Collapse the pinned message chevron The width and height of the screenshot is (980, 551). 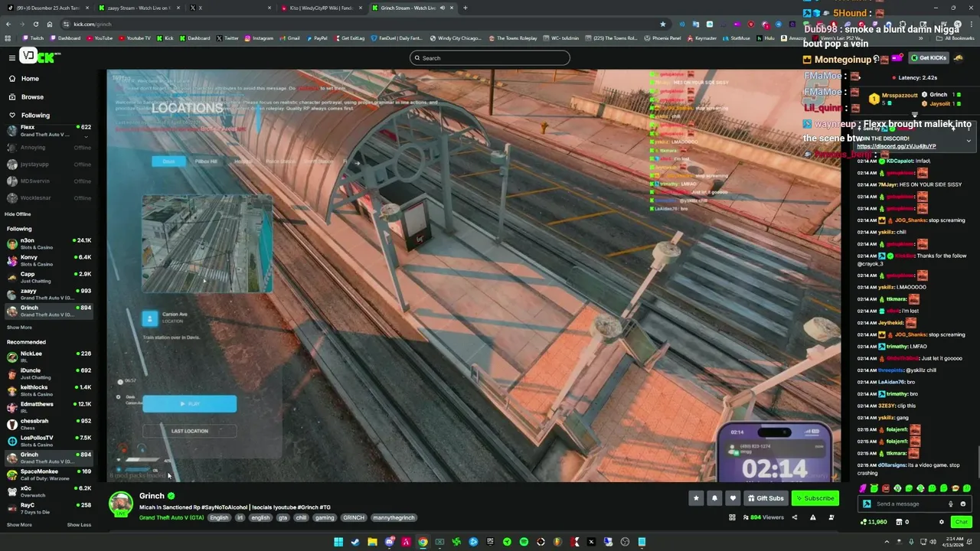tap(969, 141)
